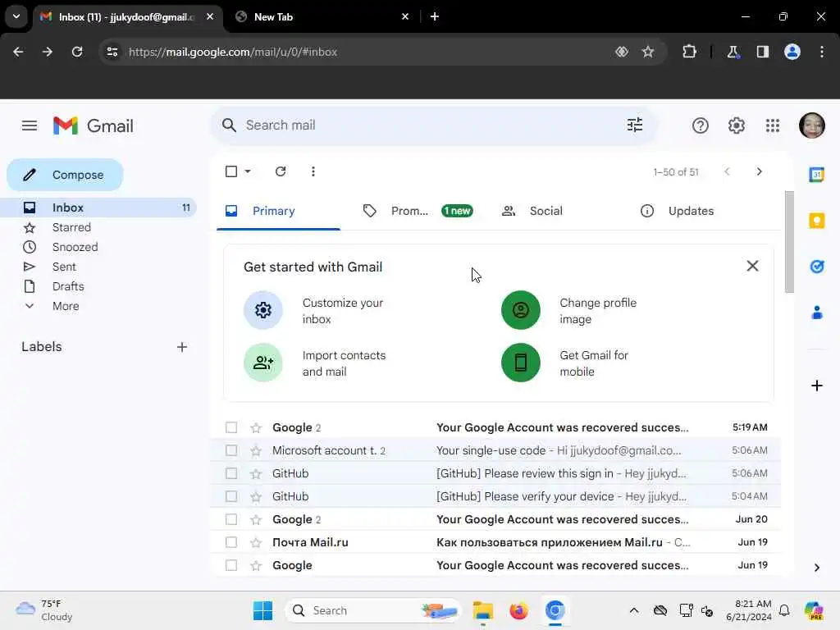The image size is (840, 630).
Task: Open the Starred folder
Action: click(71, 227)
